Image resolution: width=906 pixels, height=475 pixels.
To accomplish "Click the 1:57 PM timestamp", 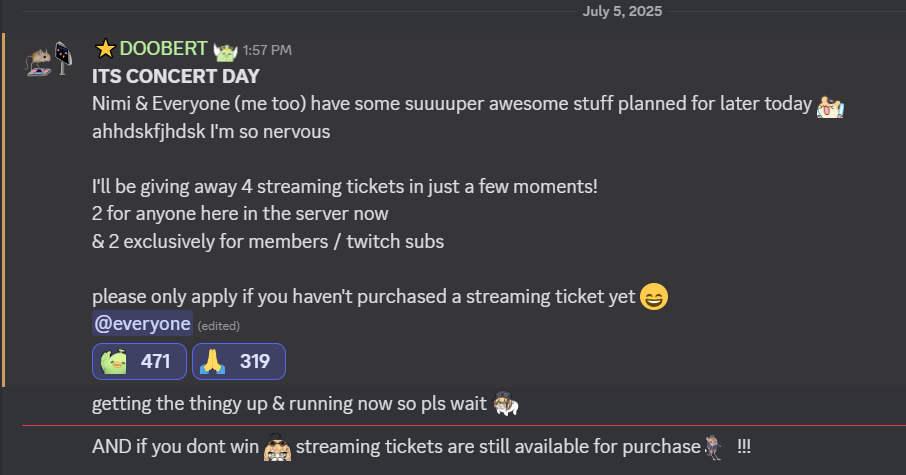I will tap(267, 50).
